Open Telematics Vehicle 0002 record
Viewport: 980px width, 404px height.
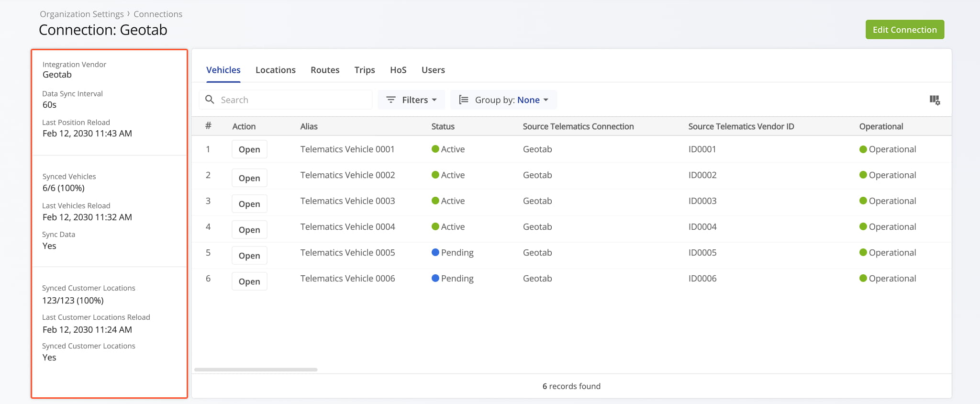249,178
